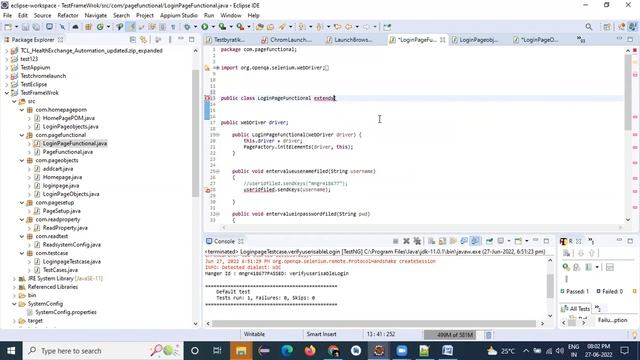Open Firefox from the taskbar
640x360 pixels.
click(310, 351)
